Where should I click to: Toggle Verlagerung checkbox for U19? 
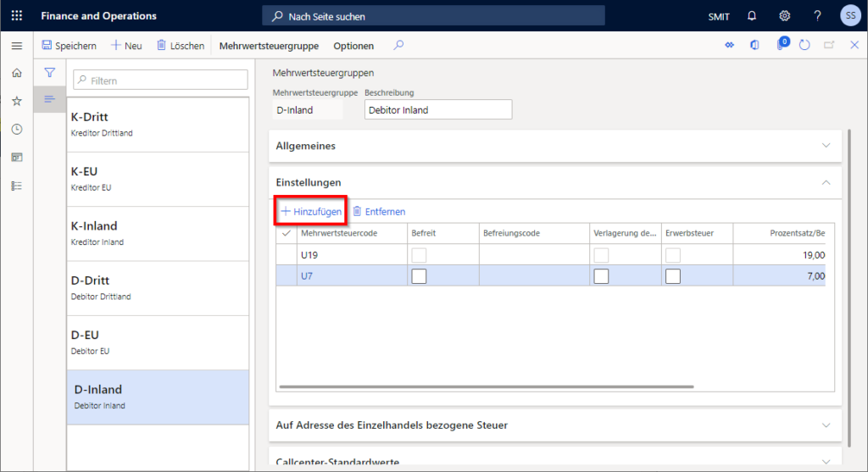[x=601, y=255]
